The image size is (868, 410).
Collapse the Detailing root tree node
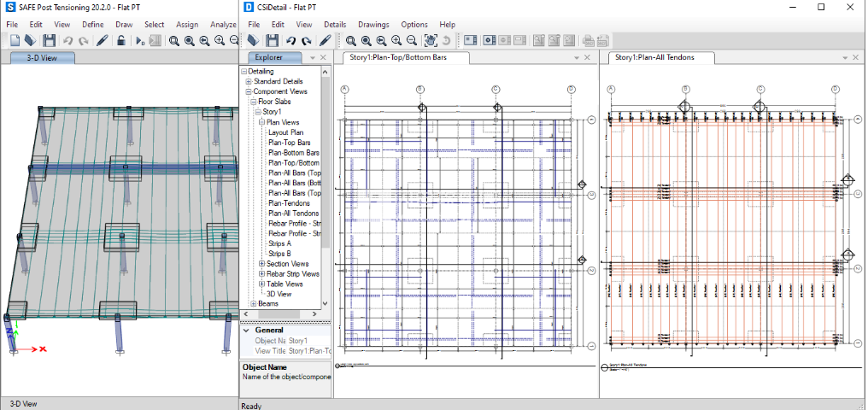click(243, 72)
